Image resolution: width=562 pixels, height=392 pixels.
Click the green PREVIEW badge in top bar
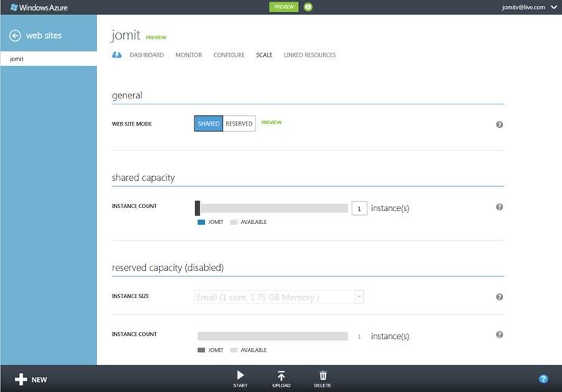[x=284, y=7]
